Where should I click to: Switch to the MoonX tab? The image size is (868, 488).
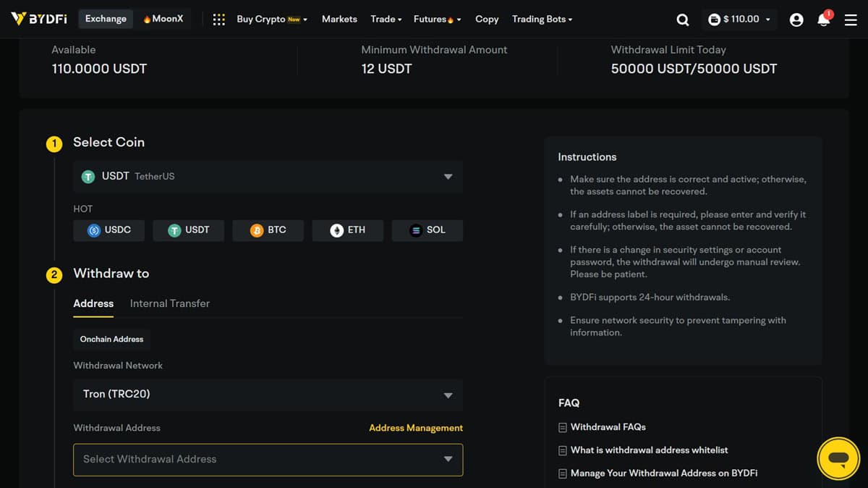tap(163, 19)
